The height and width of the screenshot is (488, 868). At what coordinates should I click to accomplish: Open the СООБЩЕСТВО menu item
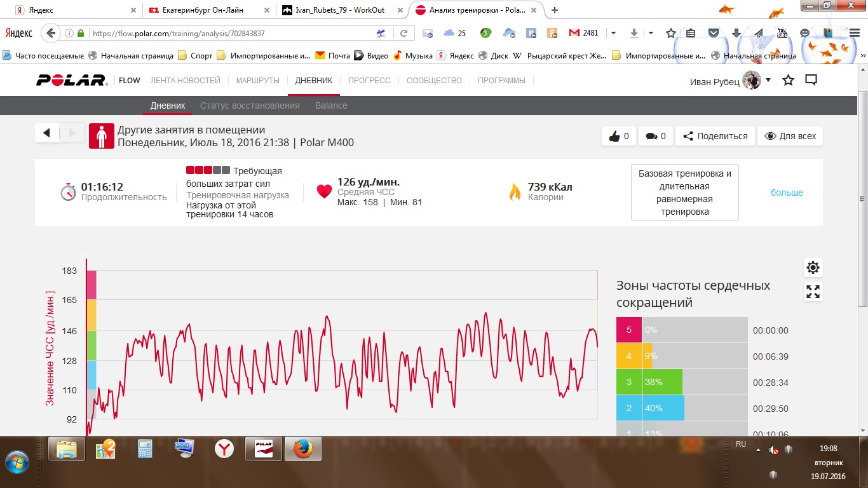click(x=434, y=81)
